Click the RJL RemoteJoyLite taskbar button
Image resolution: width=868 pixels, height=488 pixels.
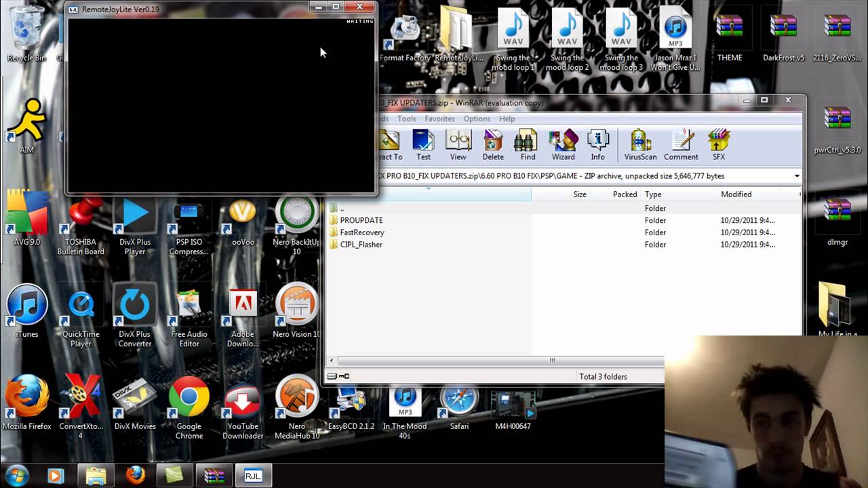tap(253, 476)
